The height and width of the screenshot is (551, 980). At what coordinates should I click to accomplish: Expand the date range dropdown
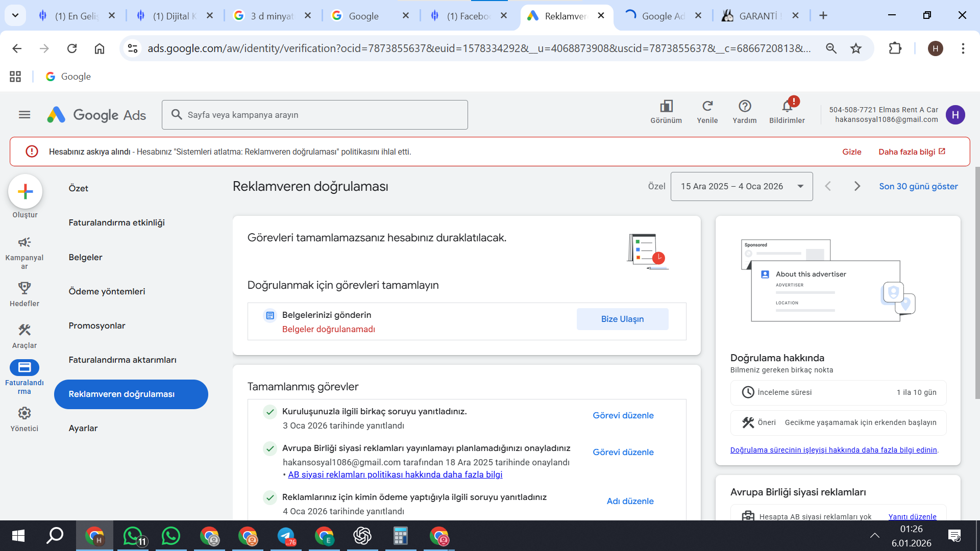pos(742,187)
